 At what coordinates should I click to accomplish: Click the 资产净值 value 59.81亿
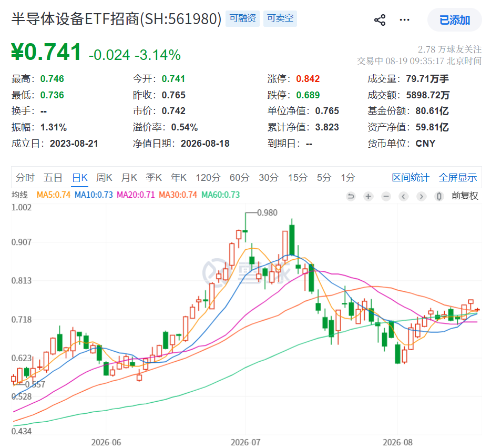432,127
